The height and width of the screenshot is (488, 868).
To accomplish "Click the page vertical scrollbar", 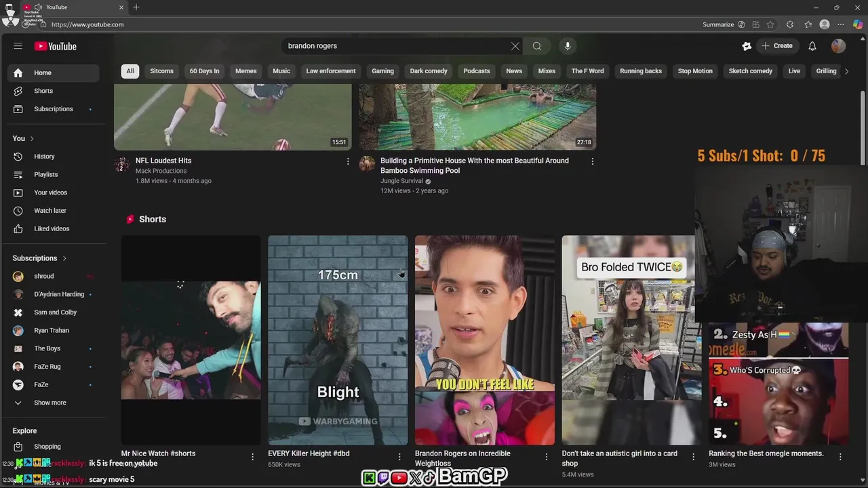I will [x=863, y=129].
